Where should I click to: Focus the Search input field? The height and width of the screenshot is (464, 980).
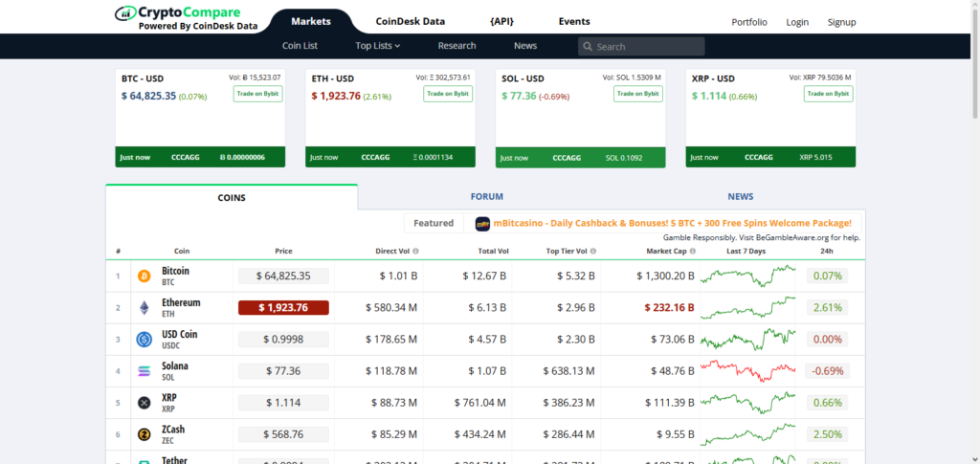[641, 46]
